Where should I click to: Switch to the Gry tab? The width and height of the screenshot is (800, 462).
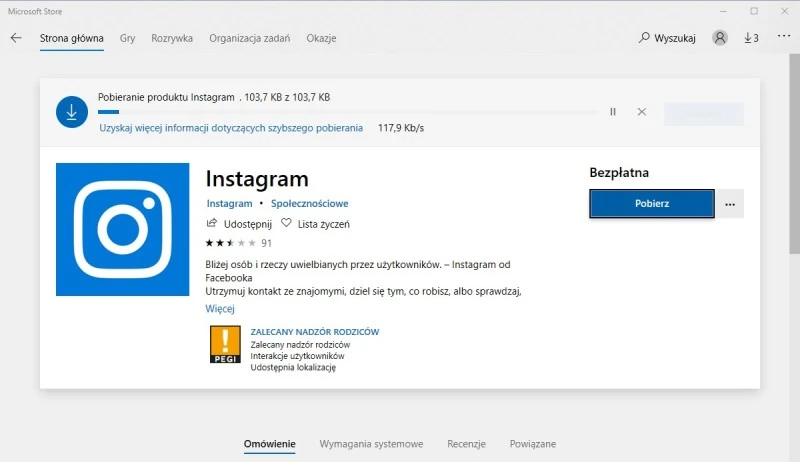[128, 38]
